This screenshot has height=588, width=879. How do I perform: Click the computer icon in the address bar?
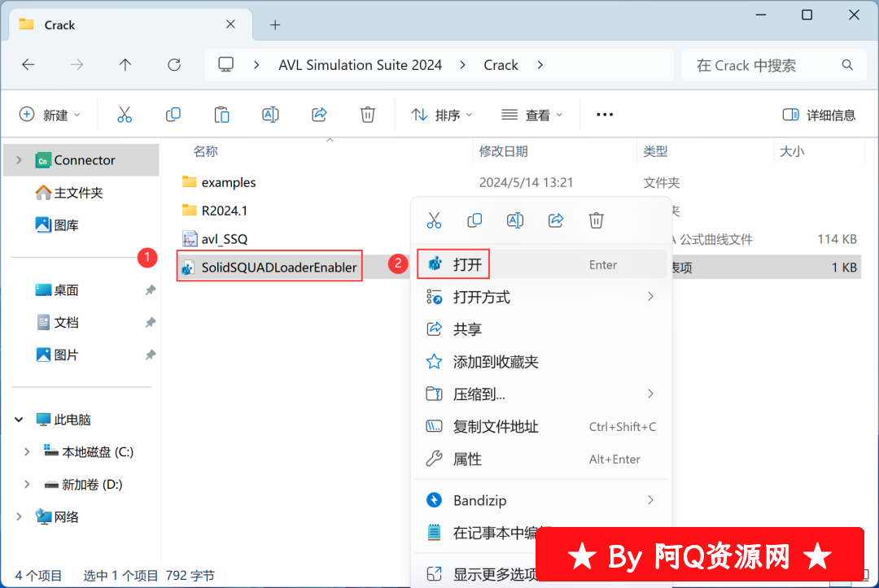pyautogui.click(x=226, y=65)
